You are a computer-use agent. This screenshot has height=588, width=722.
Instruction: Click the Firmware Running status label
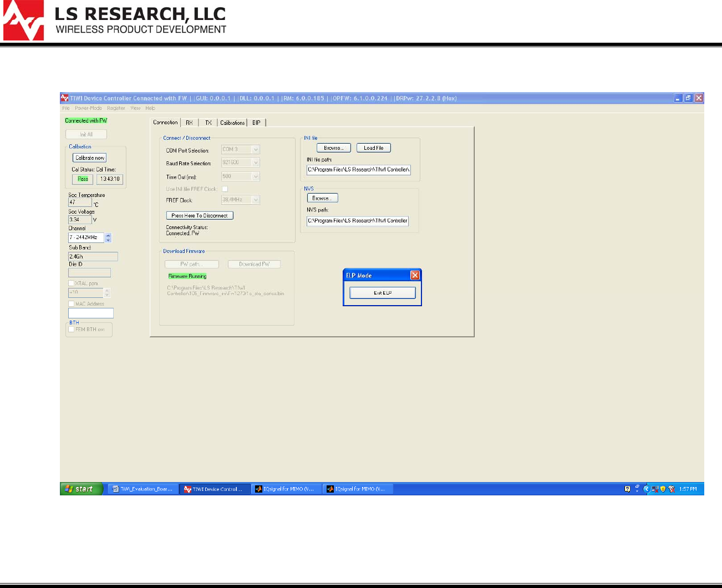pyautogui.click(x=187, y=276)
